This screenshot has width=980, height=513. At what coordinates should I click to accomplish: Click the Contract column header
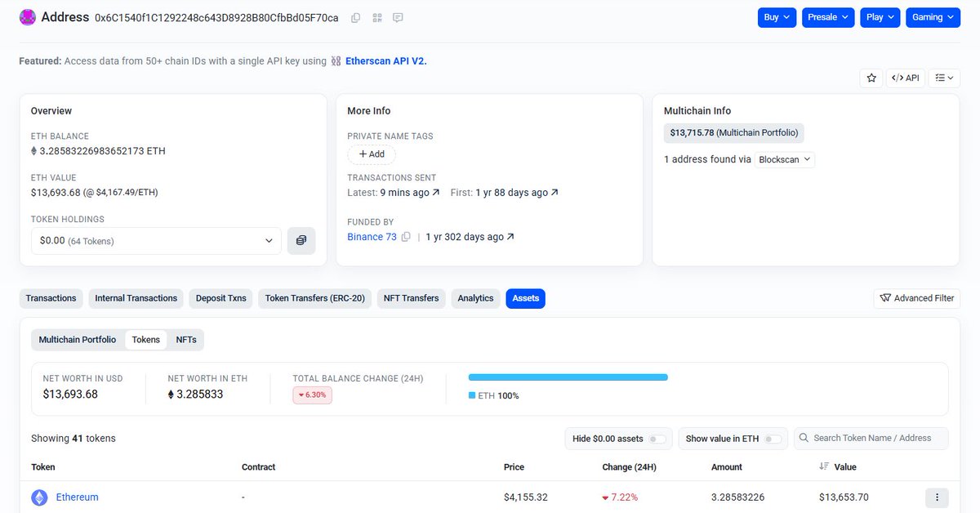tap(259, 467)
